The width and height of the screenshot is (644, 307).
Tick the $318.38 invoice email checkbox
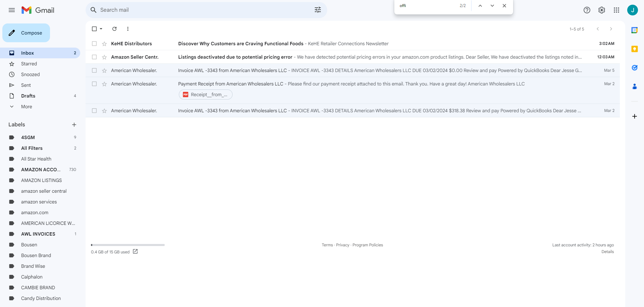coord(94,111)
